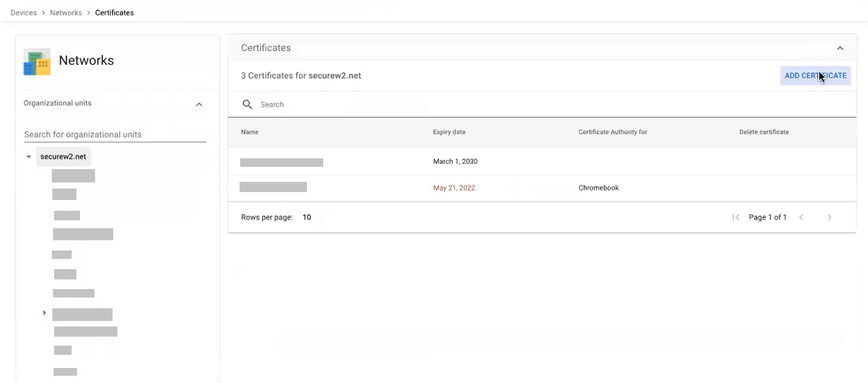
Task: Click the Certificates breadcrumb item
Action: (x=114, y=13)
